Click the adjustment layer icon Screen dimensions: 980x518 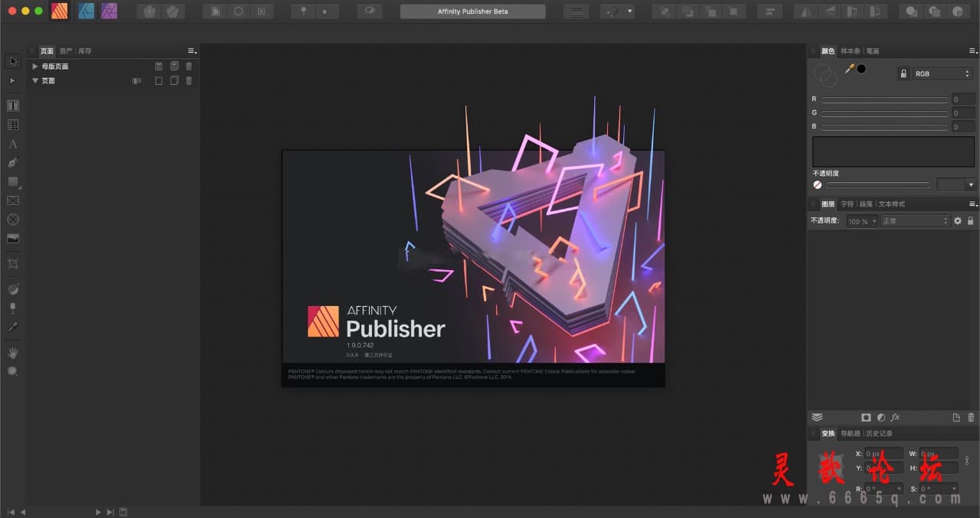(x=880, y=417)
